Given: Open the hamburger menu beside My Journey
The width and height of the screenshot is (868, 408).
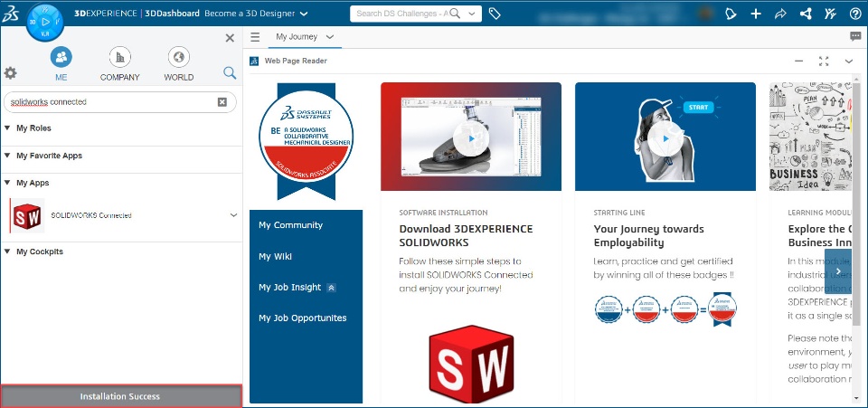Looking at the screenshot, I should pyautogui.click(x=255, y=37).
